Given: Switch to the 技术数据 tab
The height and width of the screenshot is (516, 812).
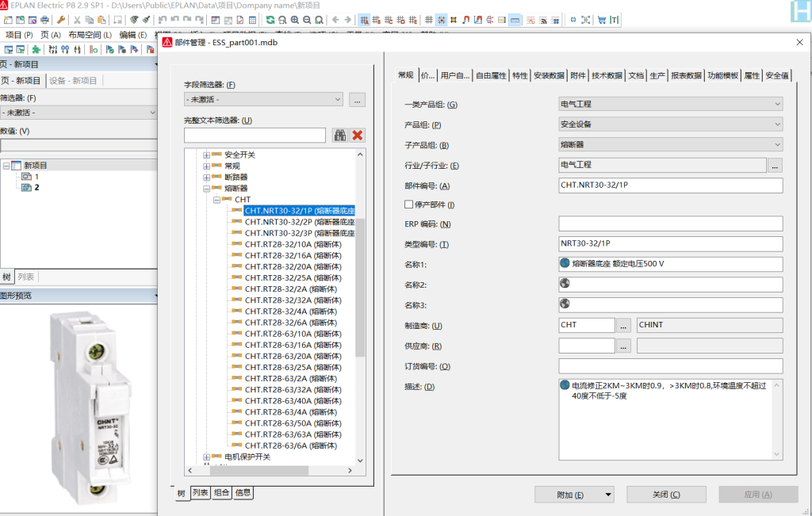Looking at the screenshot, I should pyautogui.click(x=607, y=75).
